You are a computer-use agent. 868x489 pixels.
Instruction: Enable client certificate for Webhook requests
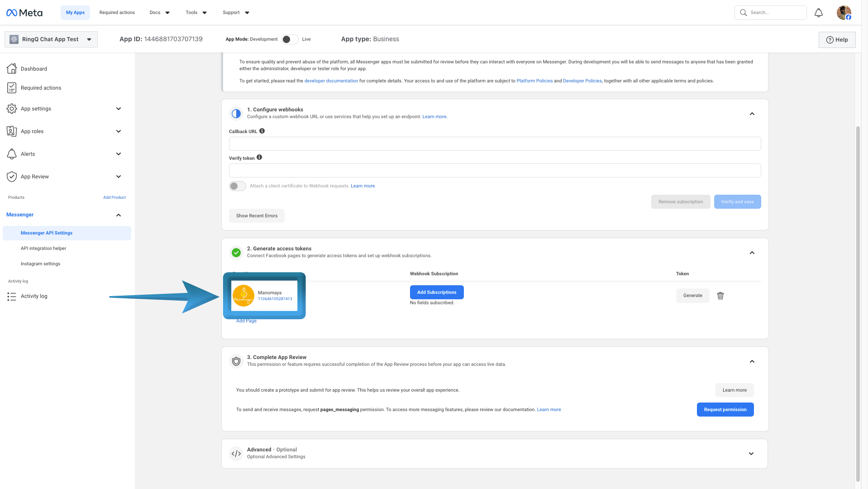point(238,186)
